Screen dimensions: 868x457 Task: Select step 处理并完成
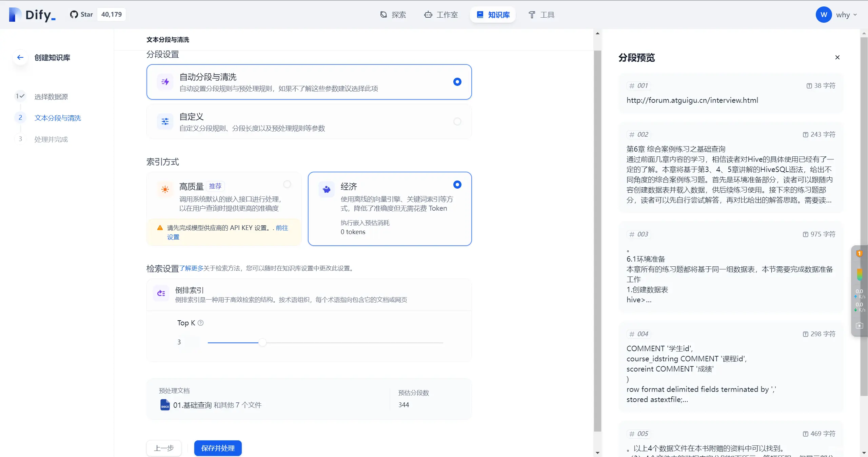click(x=51, y=139)
